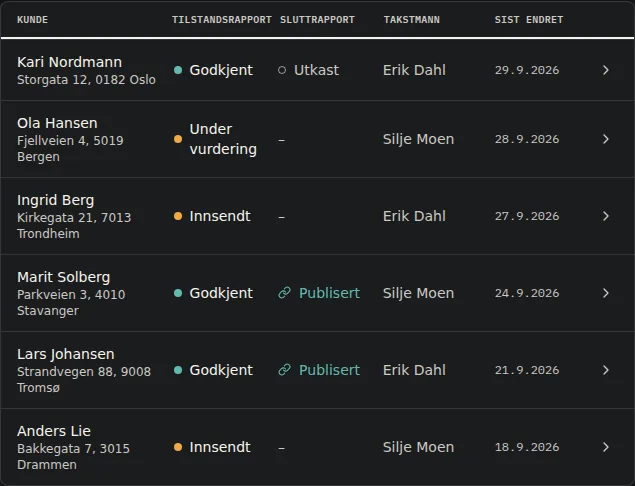Screen dimensions: 635x486
Task: Click hollow Utkast circle icon
Action: (282, 70)
